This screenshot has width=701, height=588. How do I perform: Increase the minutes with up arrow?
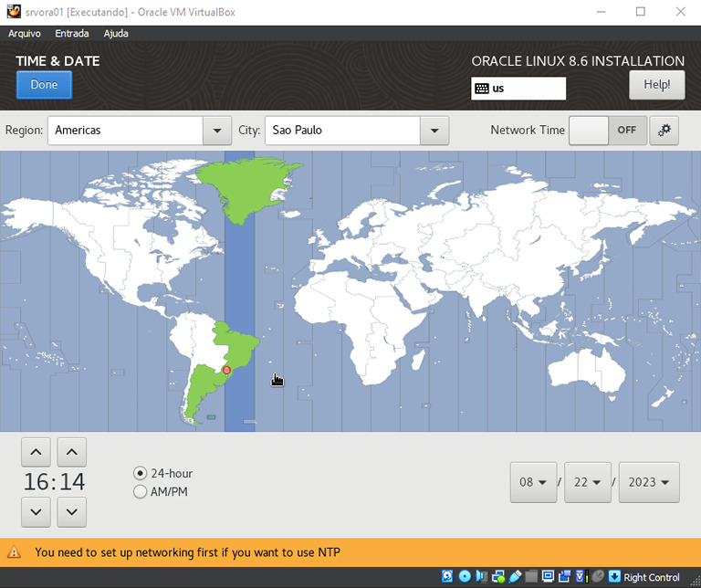click(71, 452)
